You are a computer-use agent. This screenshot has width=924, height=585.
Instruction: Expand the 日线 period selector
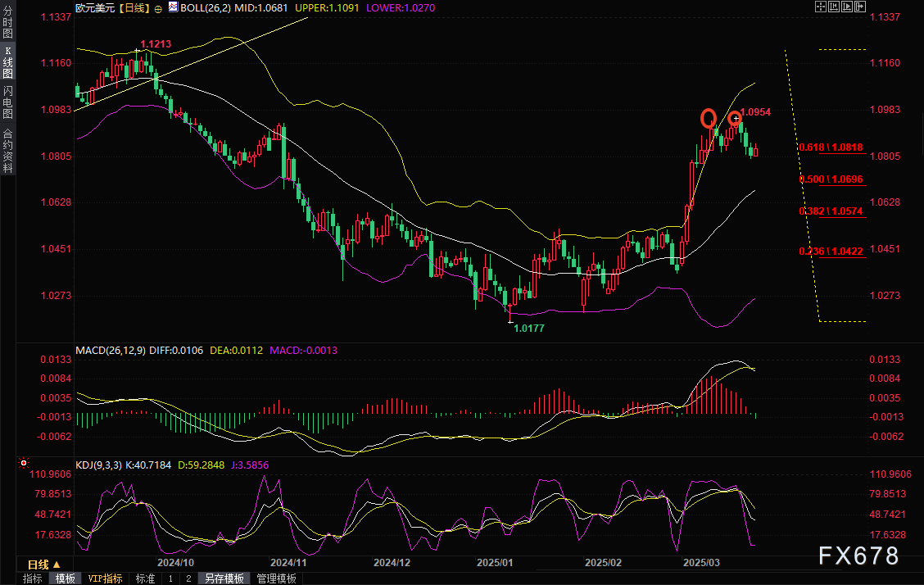point(43,565)
